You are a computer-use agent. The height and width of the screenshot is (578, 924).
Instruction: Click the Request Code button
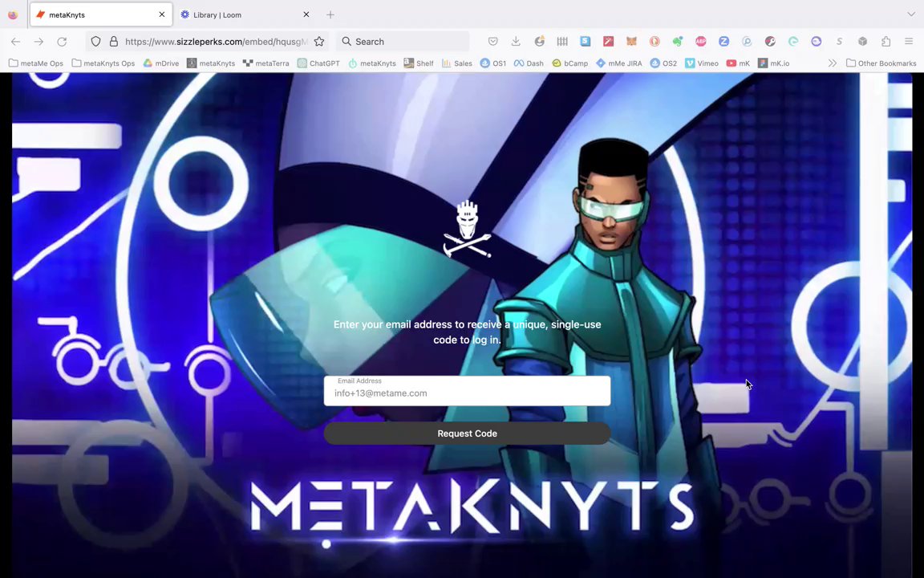(x=468, y=433)
